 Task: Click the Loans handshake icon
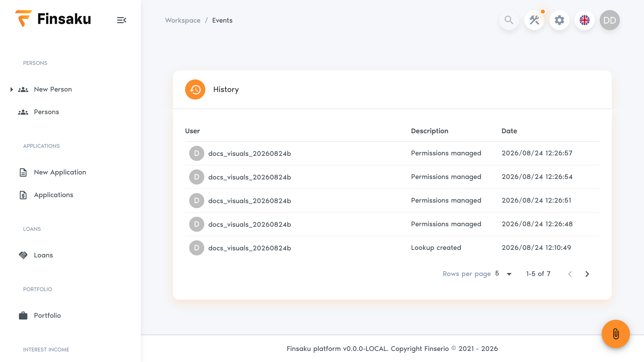pyautogui.click(x=23, y=255)
